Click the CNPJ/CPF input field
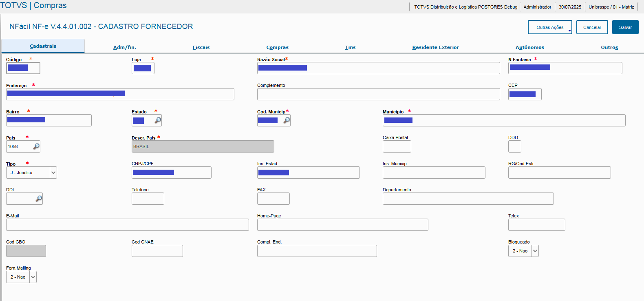 tap(172, 173)
